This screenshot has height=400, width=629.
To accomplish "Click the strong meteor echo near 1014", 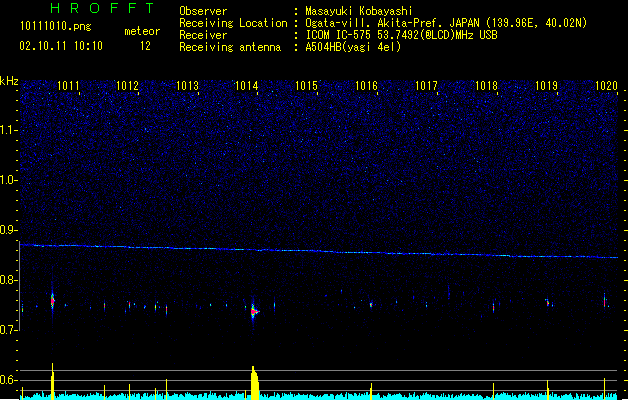I will tap(254, 311).
